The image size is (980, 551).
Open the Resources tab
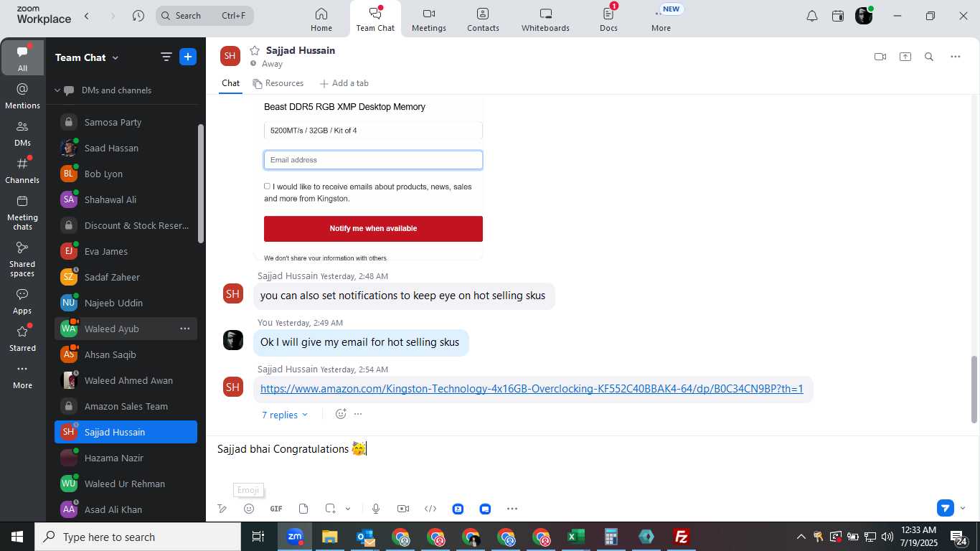278,83
